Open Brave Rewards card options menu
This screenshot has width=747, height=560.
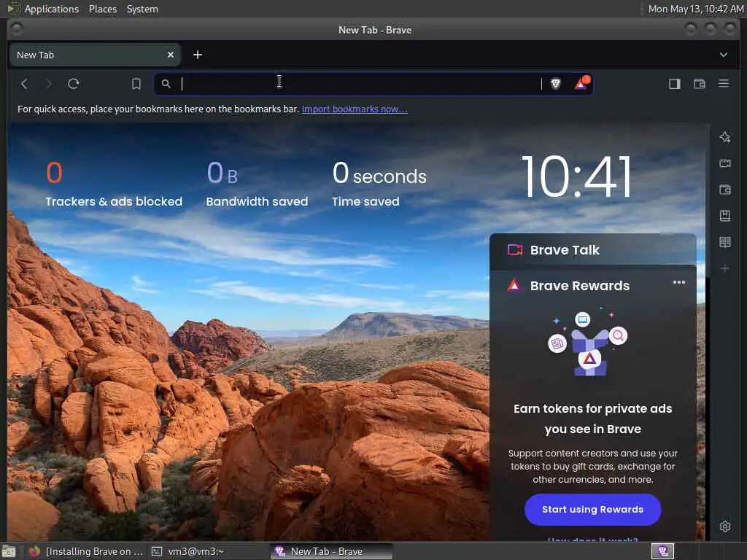(x=679, y=282)
